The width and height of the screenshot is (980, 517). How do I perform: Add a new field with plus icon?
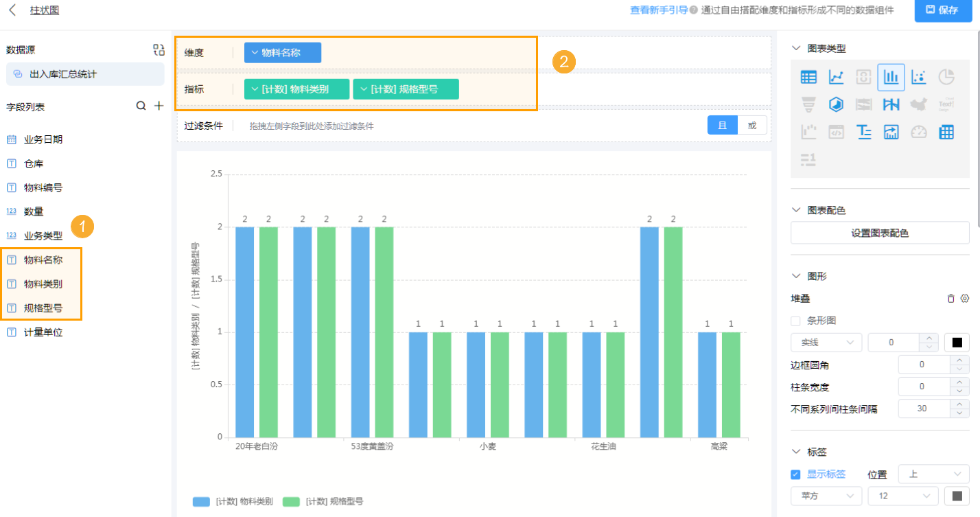[x=159, y=106]
